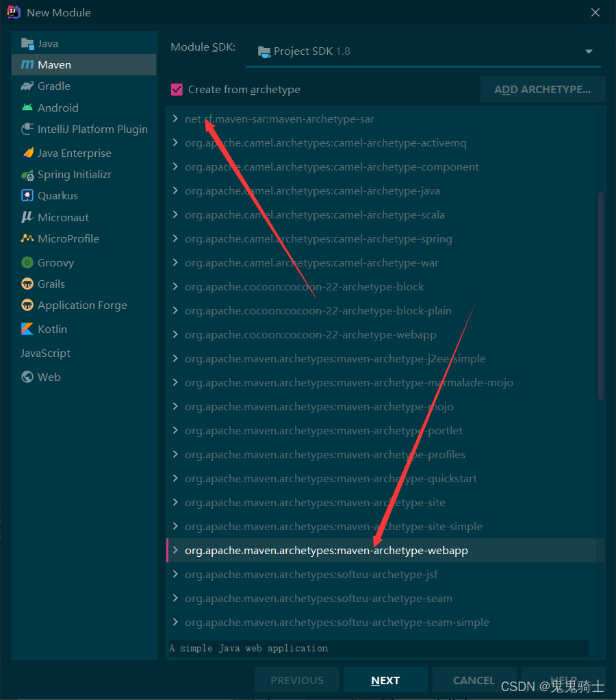Expand camel-archetype-java chevron
The height and width of the screenshot is (700, 616).
tap(175, 190)
